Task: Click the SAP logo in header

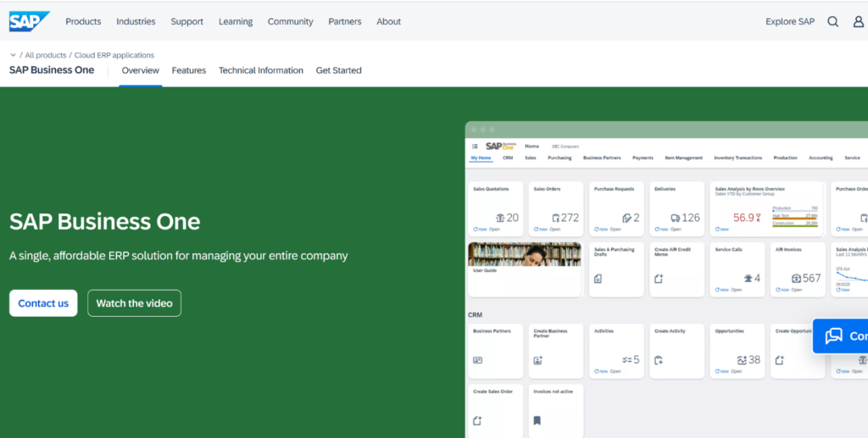Action: click(30, 21)
